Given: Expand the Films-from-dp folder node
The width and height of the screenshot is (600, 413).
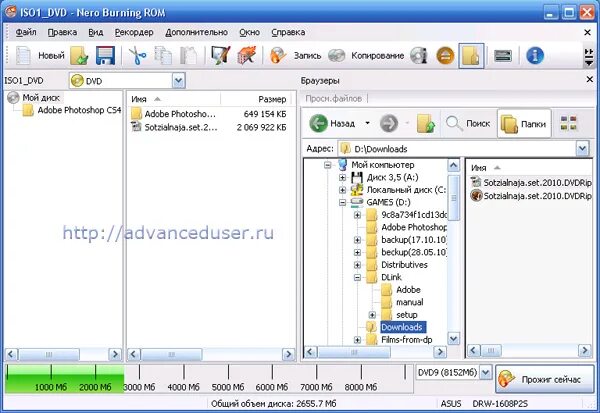Looking at the screenshot, I should tap(357, 340).
